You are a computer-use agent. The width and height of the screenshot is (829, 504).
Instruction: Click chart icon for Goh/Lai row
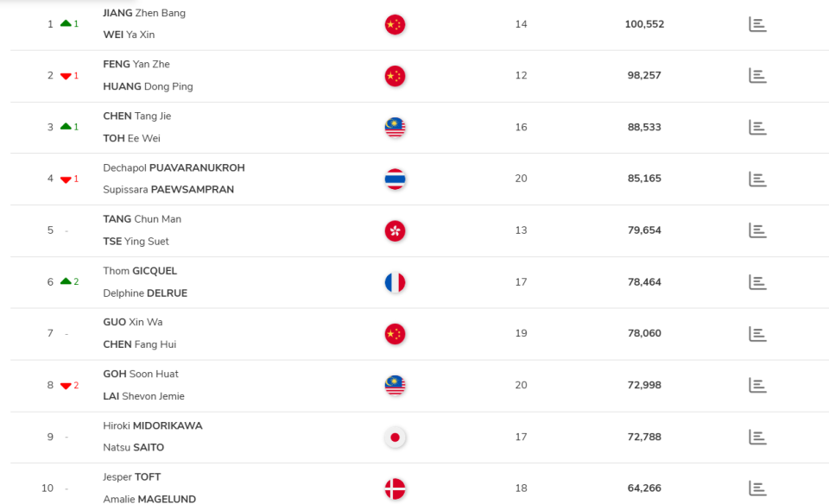pyautogui.click(x=757, y=385)
